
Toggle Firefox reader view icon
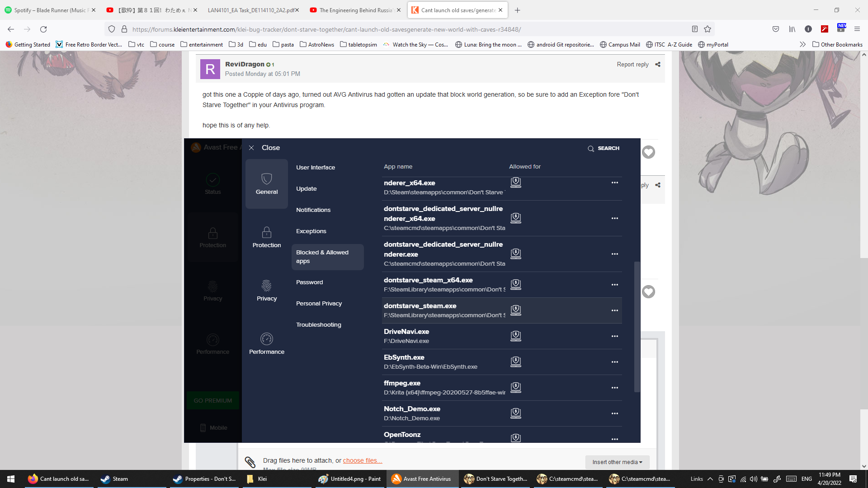(695, 29)
